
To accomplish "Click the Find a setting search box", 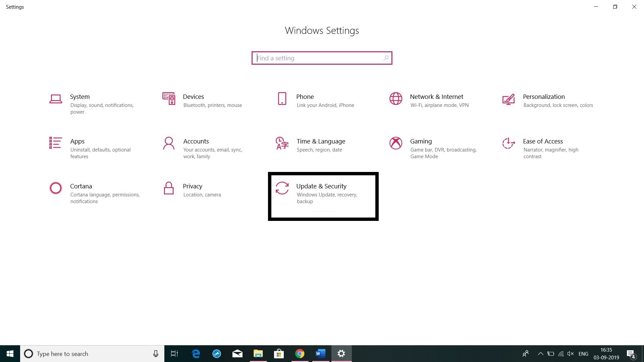I will point(322,58).
